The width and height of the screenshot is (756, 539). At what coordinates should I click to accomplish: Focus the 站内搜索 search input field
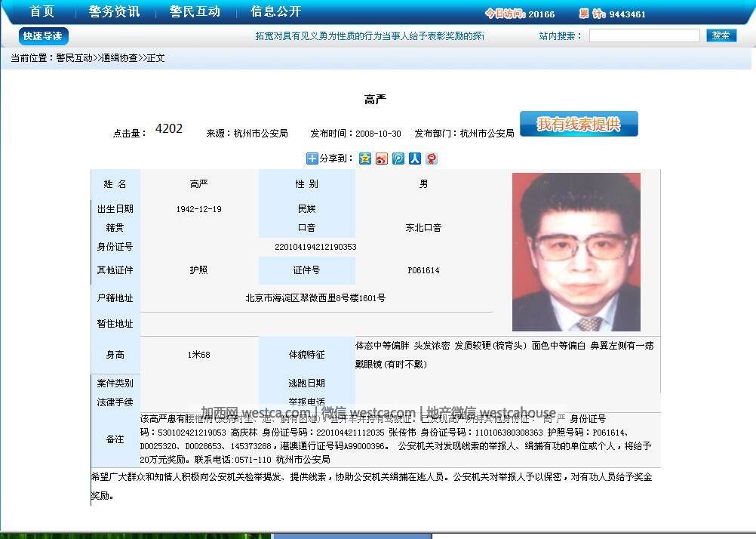tap(644, 36)
